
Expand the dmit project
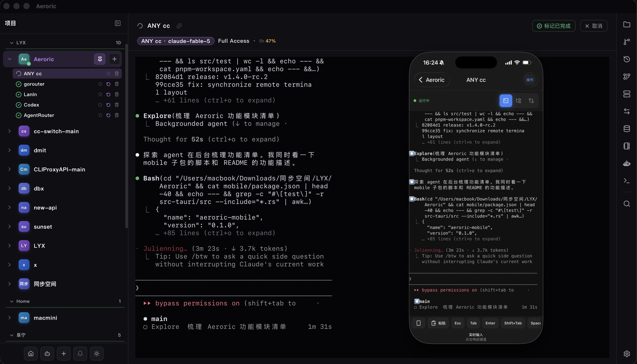point(10,150)
